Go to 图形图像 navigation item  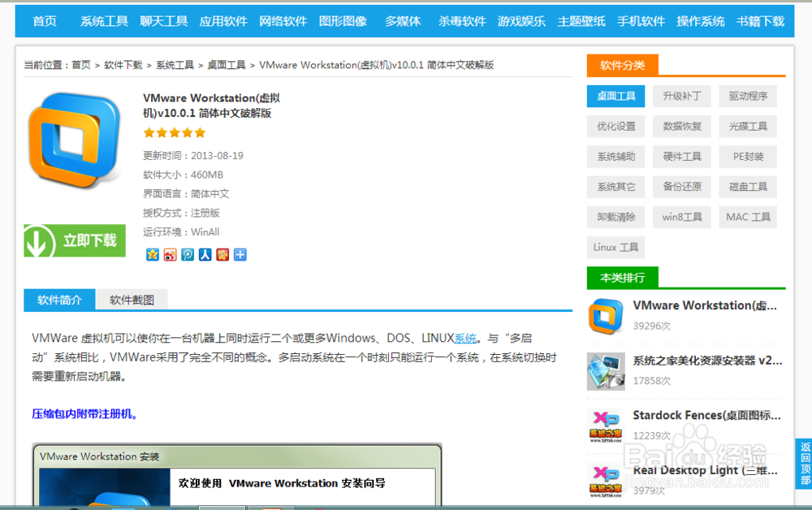[343, 21]
